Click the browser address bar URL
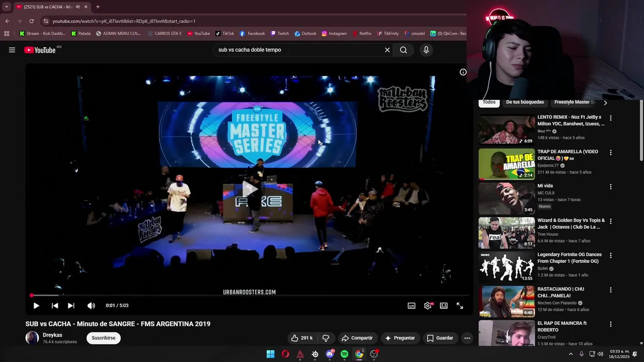644x362 pixels. tap(124, 21)
